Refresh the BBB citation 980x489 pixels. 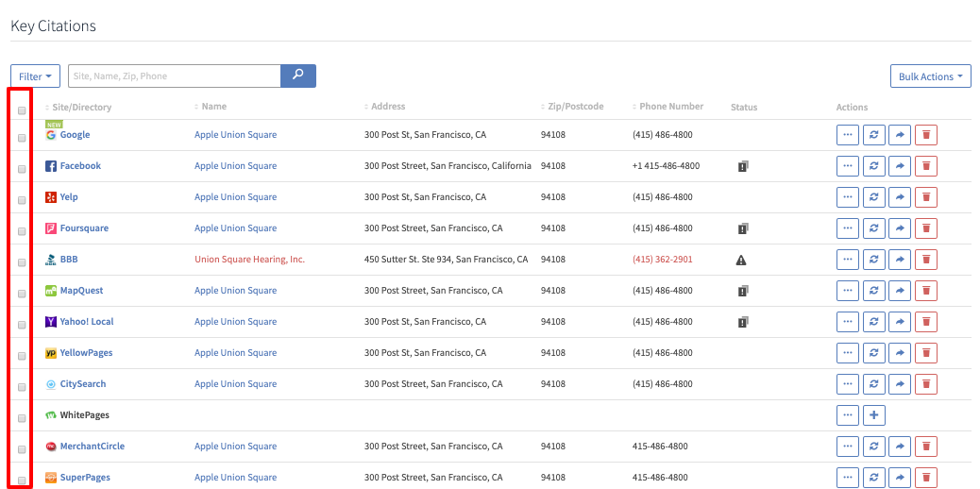(x=873, y=260)
